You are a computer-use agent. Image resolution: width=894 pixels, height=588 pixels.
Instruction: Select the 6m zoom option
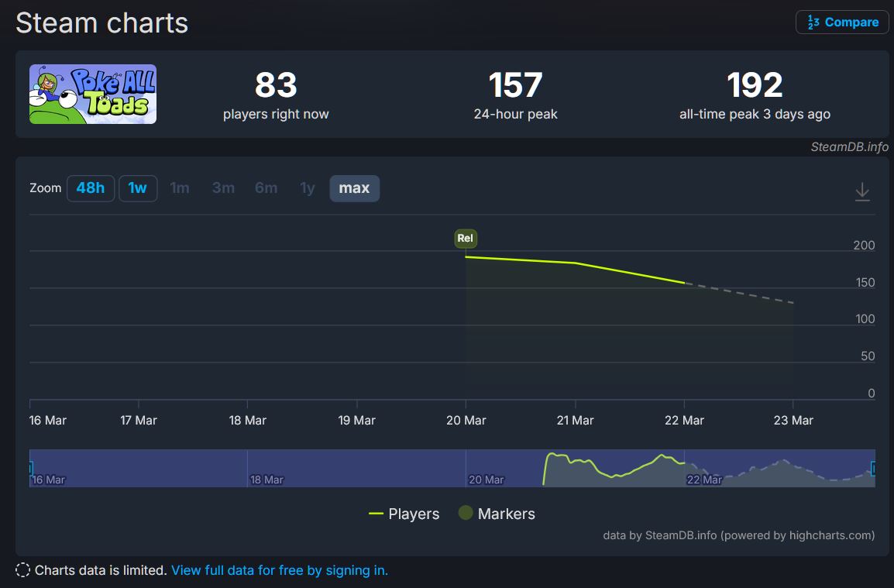[x=266, y=188]
